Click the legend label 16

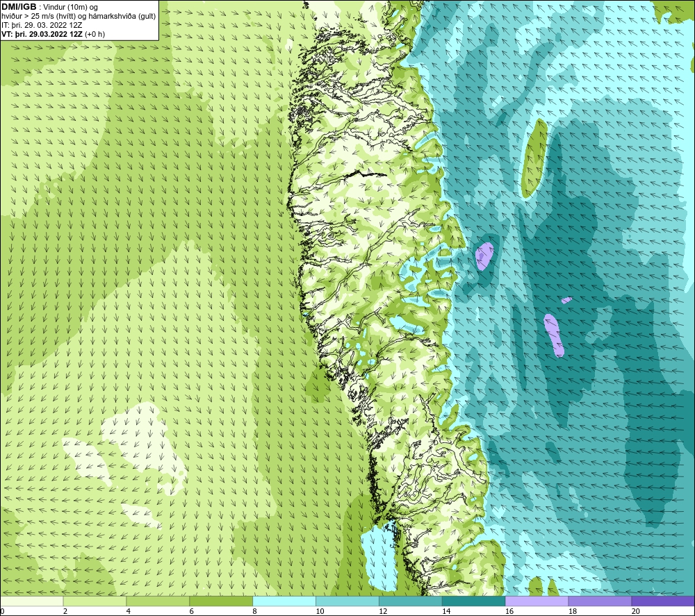[x=509, y=611]
